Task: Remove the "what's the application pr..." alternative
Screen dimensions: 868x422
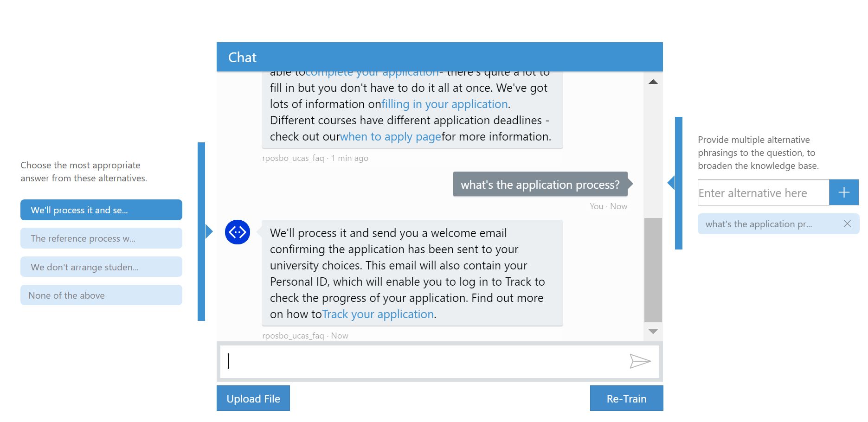Action: pos(847,224)
